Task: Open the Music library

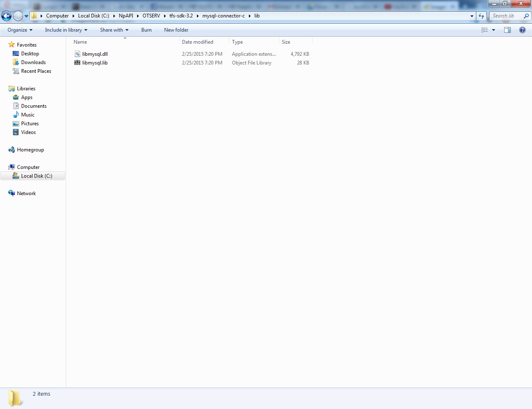Action: pos(28,115)
